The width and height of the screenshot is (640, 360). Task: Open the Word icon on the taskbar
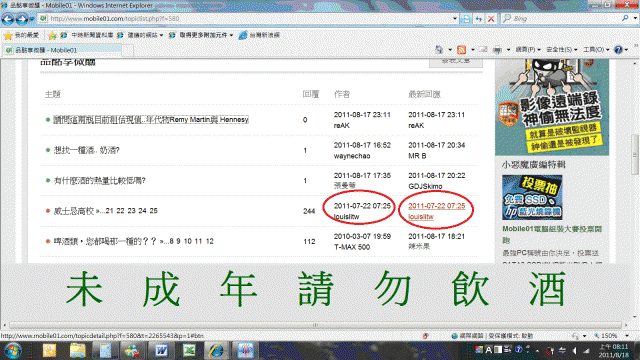[161, 351]
